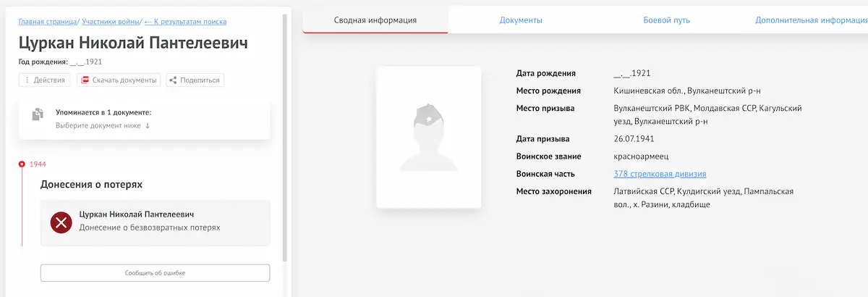
Task: Click the document icon in mentions card
Action: [38, 115]
